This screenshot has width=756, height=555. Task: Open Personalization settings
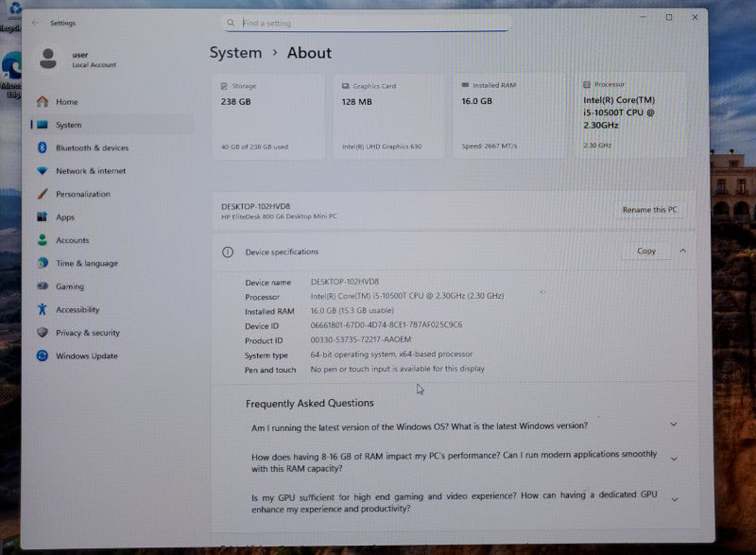click(x=112, y=194)
